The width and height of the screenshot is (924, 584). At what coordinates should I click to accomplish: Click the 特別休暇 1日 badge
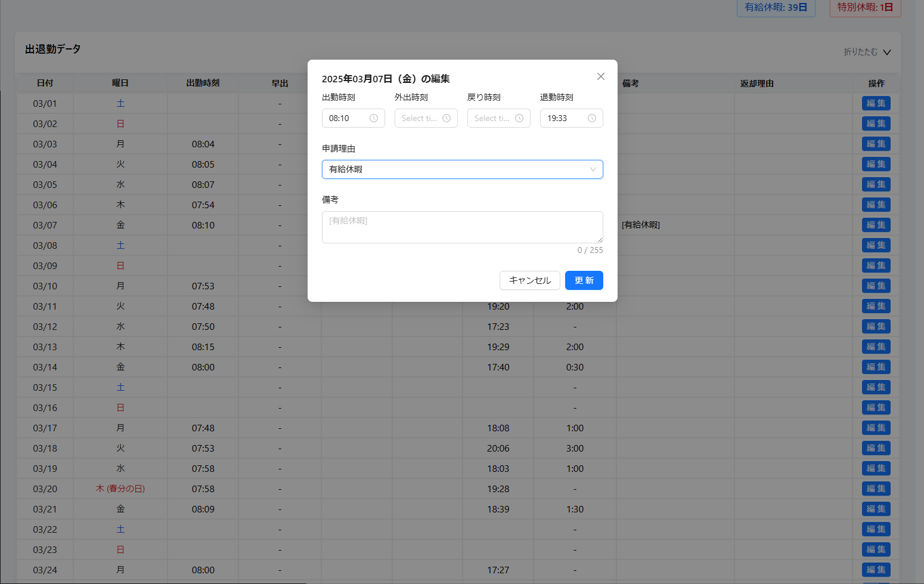click(x=865, y=8)
